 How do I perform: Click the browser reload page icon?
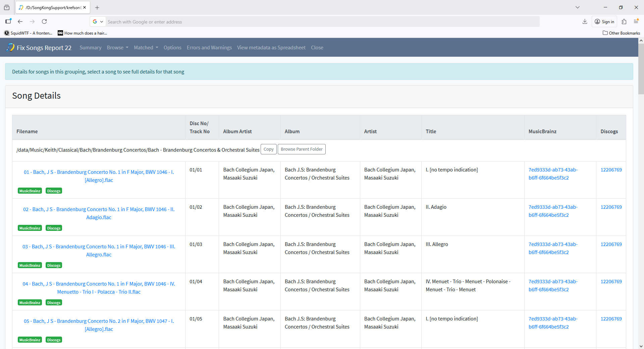pos(44,21)
